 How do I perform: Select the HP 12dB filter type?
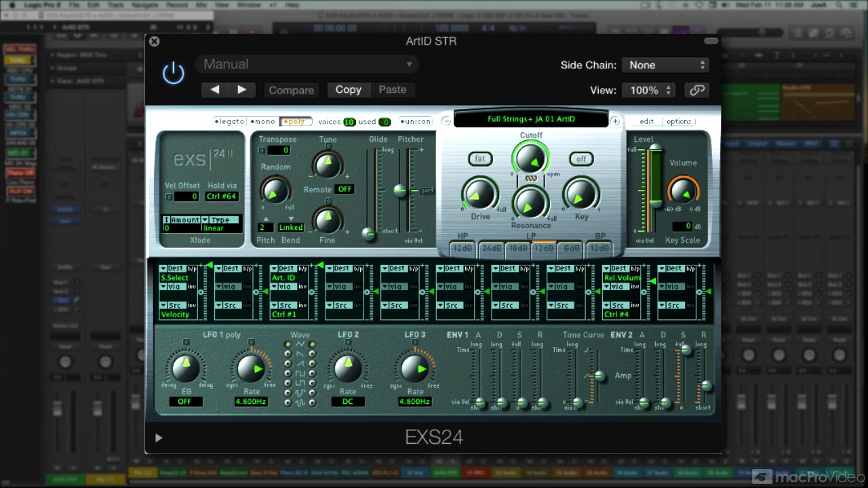pyautogui.click(x=463, y=249)
